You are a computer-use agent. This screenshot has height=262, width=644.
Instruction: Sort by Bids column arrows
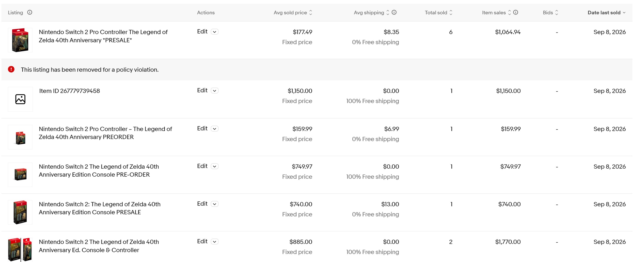[557, 12]
